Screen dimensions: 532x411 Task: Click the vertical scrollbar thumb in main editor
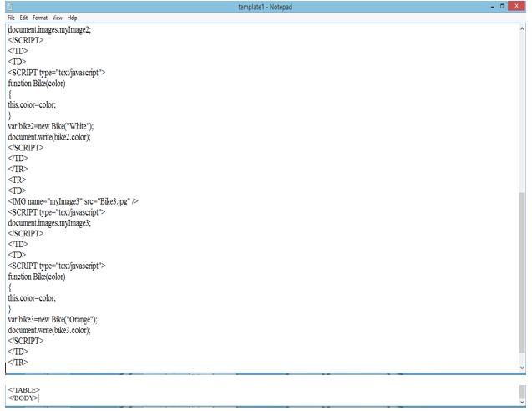(522, 273)
